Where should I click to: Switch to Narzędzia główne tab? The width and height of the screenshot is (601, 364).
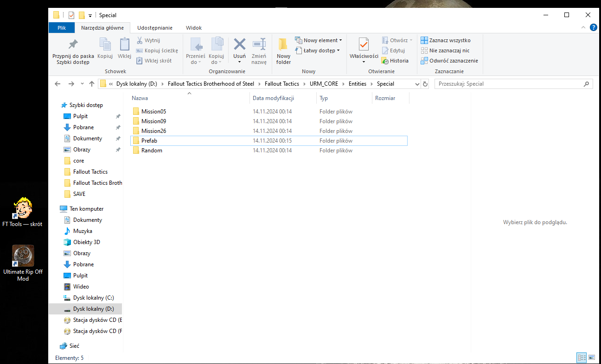[x=102, y=28]
